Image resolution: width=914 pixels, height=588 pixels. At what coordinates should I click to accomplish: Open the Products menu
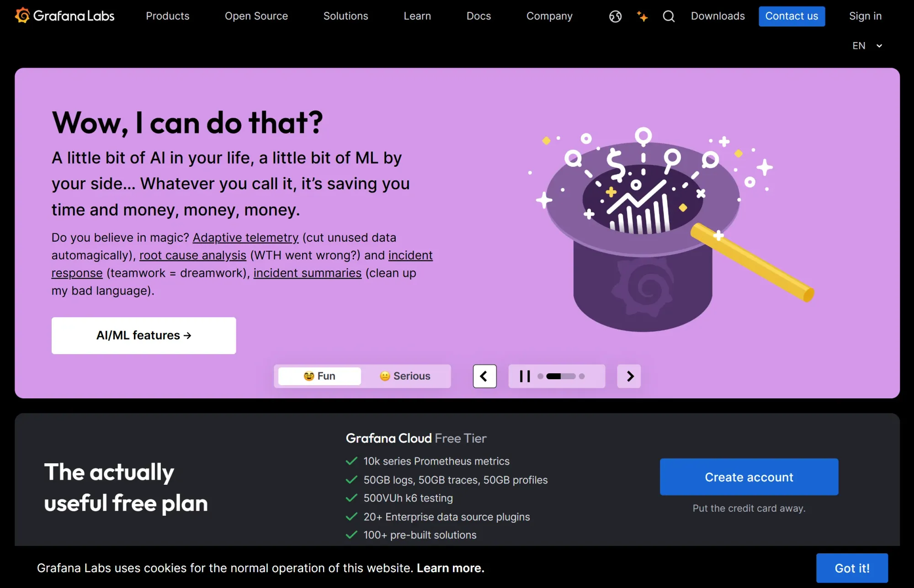coord(167,16)
